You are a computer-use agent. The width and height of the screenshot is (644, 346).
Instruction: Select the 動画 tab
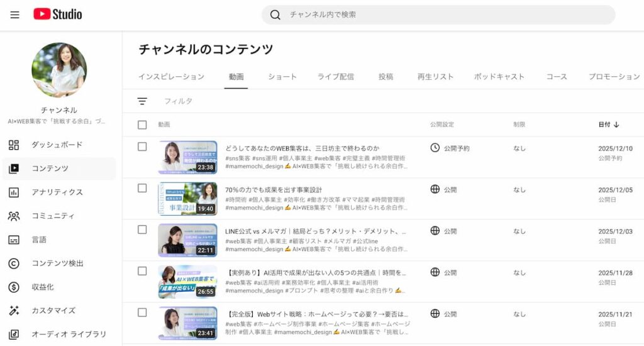click(236, 77)
